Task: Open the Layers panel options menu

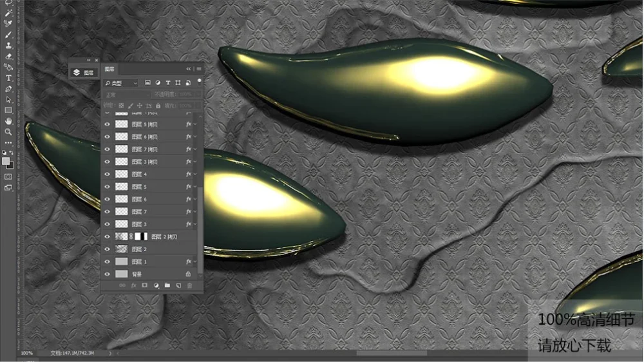Action: point(199,69)
